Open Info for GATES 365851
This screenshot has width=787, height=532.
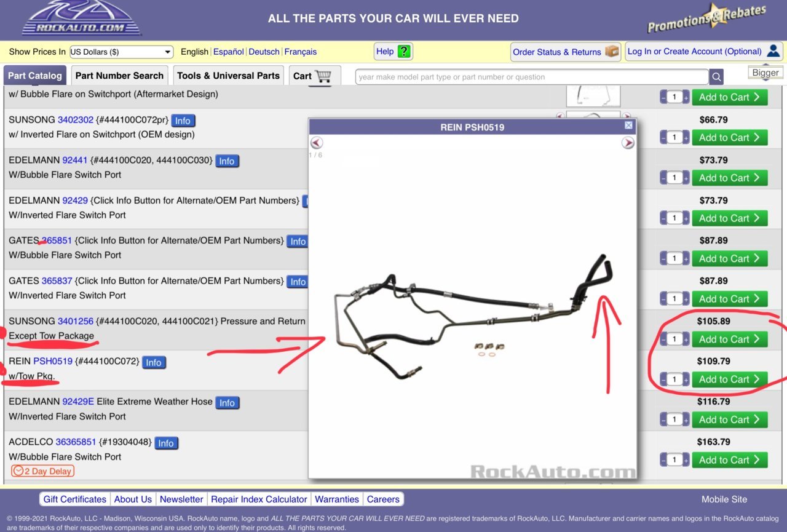tap(297, 241)
